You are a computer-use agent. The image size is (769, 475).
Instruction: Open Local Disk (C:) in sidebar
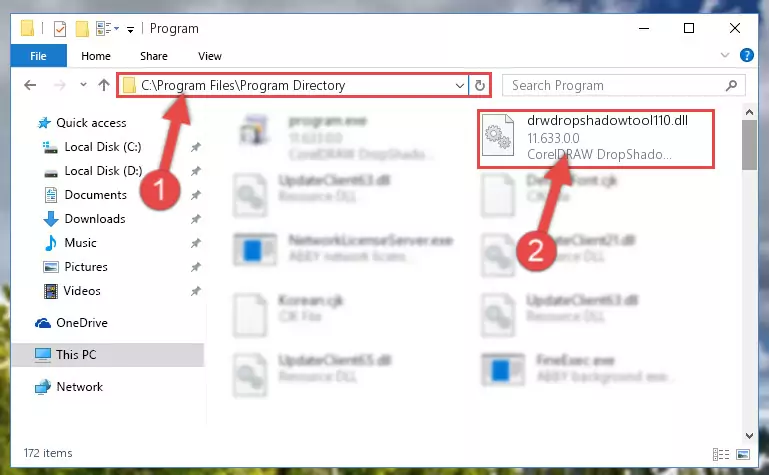tap(92, 147)
